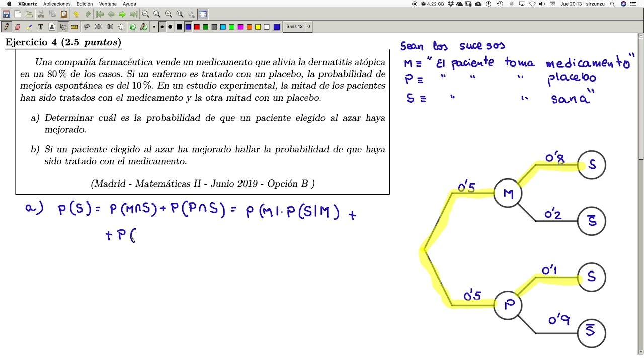The width and height of the screenshot is (644, 362).
Task: Open the custom color chooser button
Action: pyautogui.click(x=277, y=27)
